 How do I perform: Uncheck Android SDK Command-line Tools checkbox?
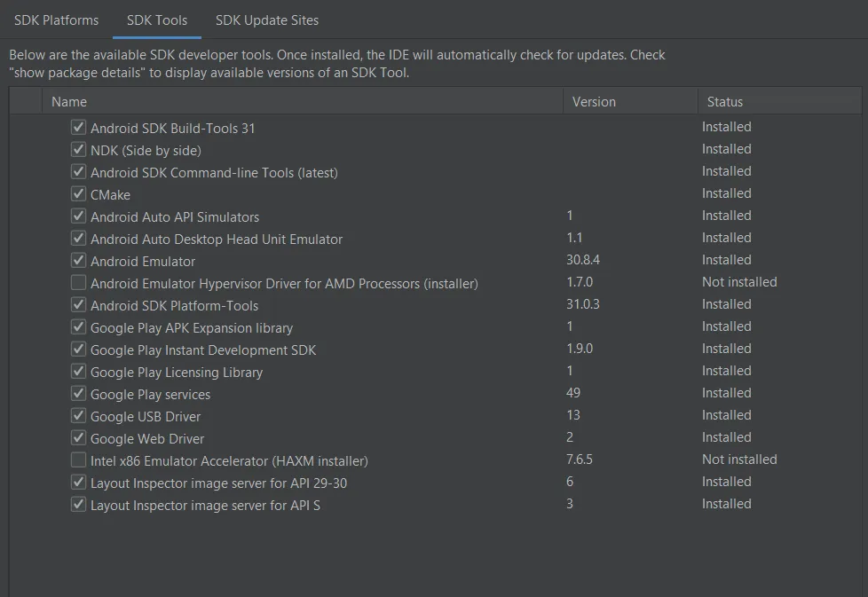(x=79, y=172)
